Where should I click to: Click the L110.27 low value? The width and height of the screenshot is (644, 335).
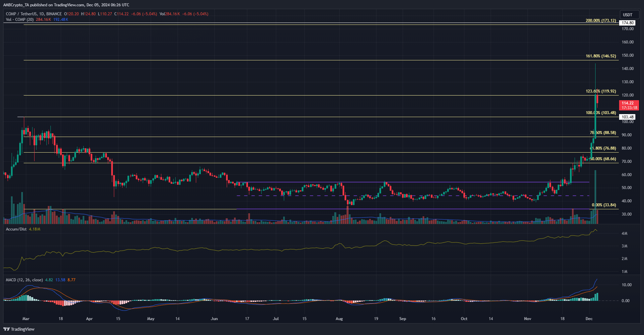105,14
